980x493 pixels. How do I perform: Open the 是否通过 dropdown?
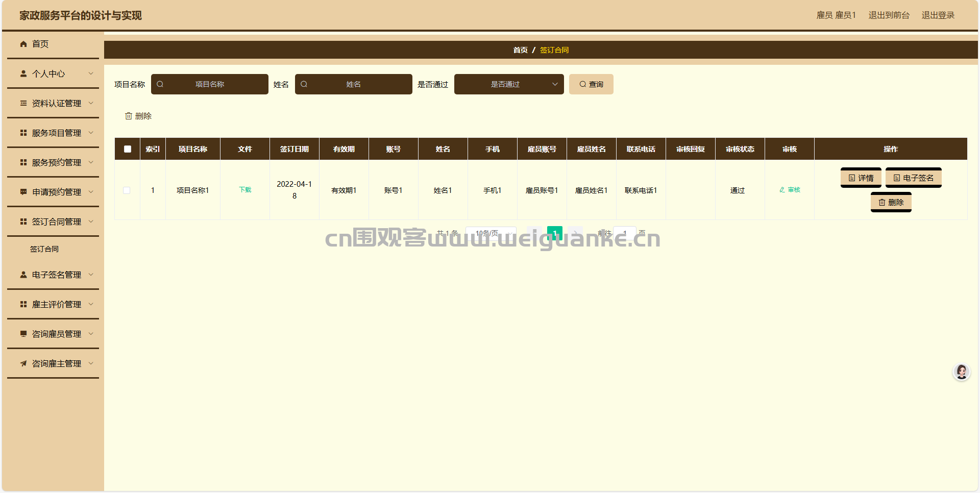click(509, 84)
